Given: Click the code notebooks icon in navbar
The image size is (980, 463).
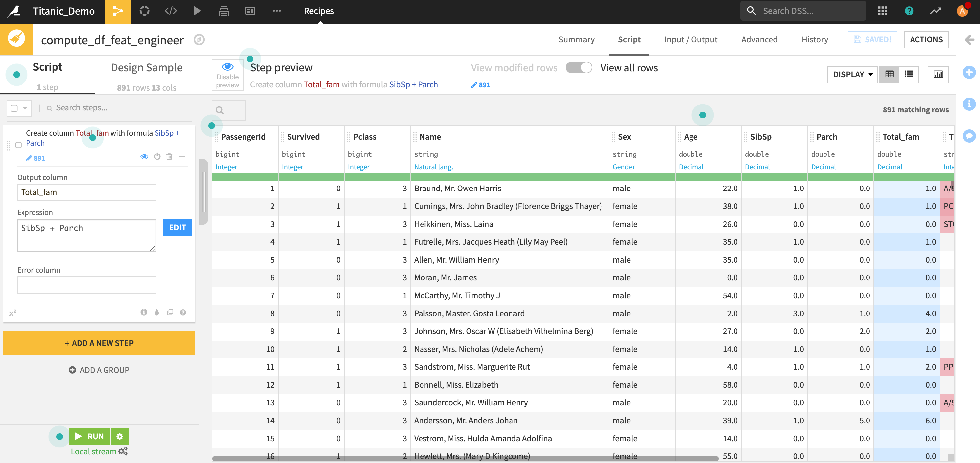Looking at the screenshot, I should click(x=171, y=11).
